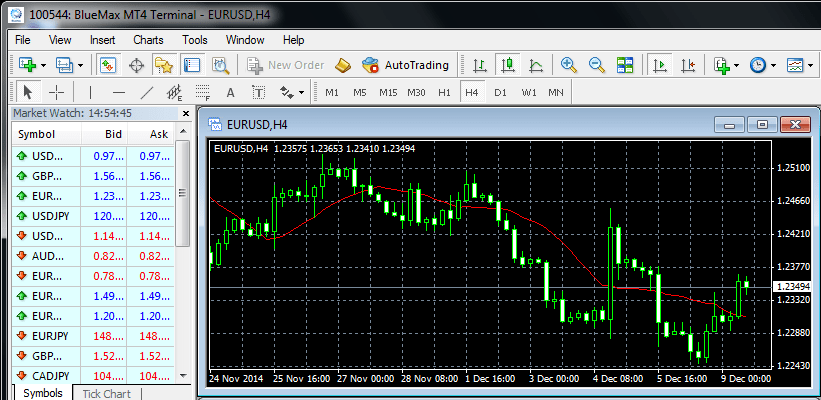821x400 pixels.
Task: Draw a Horizontal Line
Action: (x=119, y=93)
